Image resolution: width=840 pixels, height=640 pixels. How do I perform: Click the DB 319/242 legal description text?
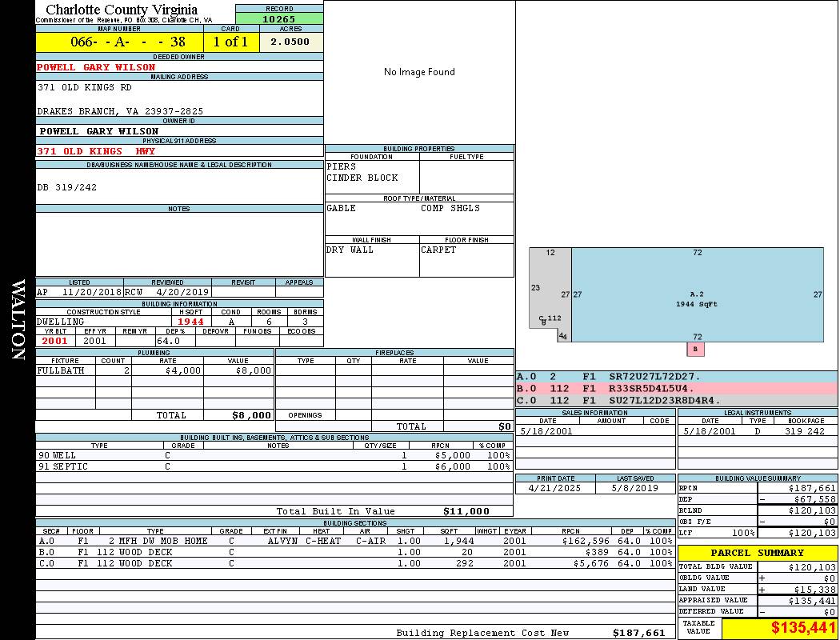tap(67, 187)
